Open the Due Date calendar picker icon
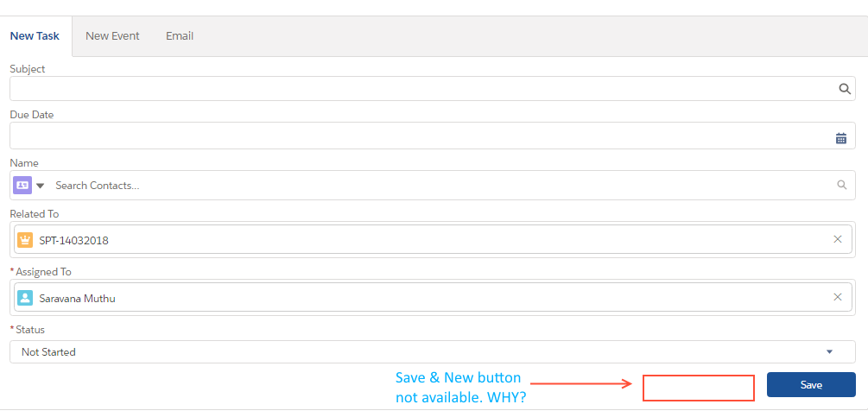Screen dimensions: 868x417 (x=841, y=137)
